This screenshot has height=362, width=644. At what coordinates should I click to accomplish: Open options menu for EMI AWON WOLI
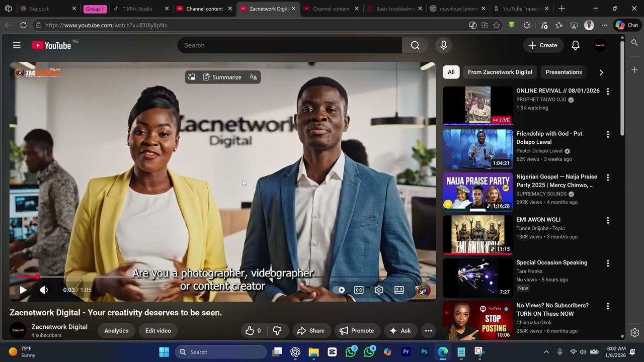pos(608,220)
